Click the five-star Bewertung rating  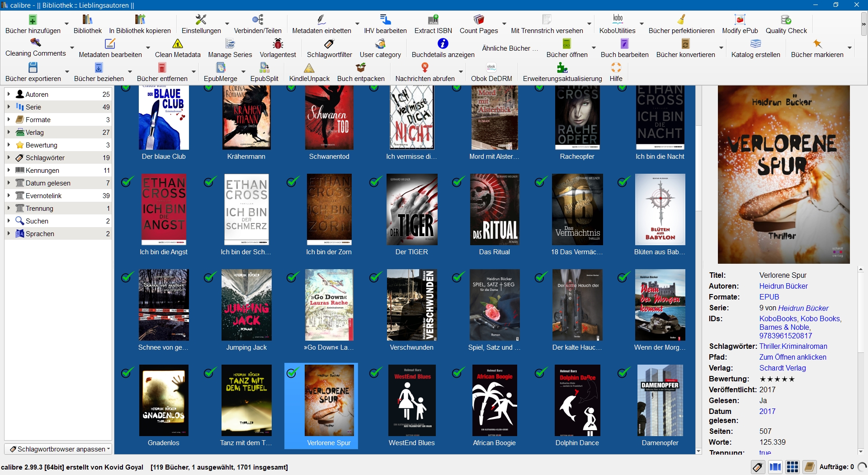click(x=777, y=379)
